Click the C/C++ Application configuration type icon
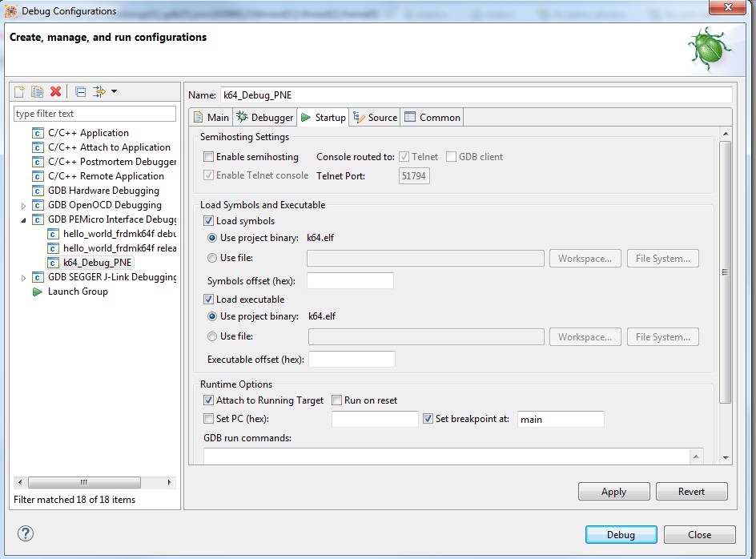 coord(38,133)
